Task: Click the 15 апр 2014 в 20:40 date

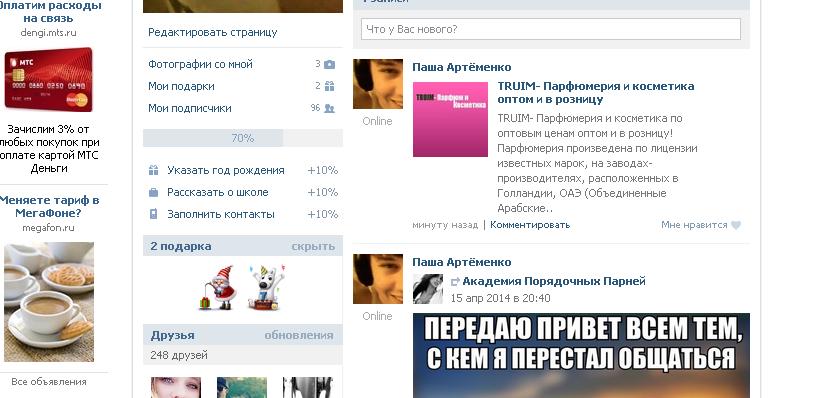Action: point(500,298)
